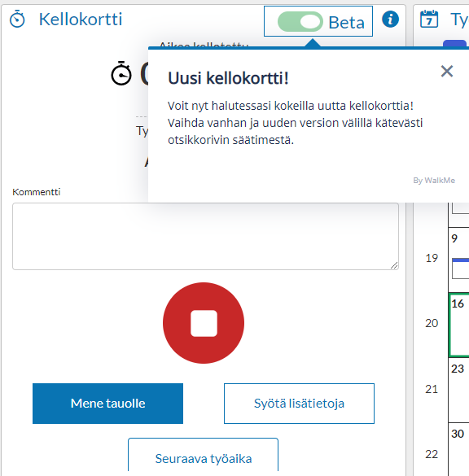Close the Uusi kellokortti popup
The height and width of the screenshot is (476, 469).
point(447,72)
